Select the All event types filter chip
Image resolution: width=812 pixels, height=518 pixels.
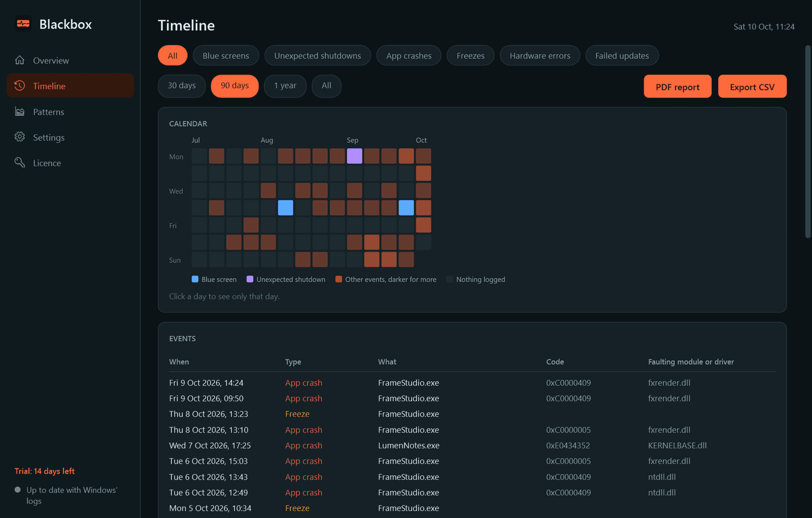click(x=173, y=56)
